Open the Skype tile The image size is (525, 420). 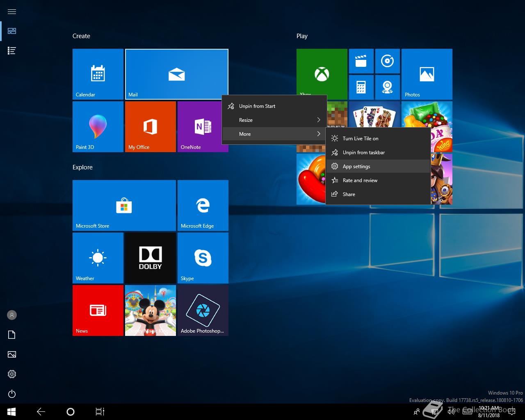(x=203, y=258)
